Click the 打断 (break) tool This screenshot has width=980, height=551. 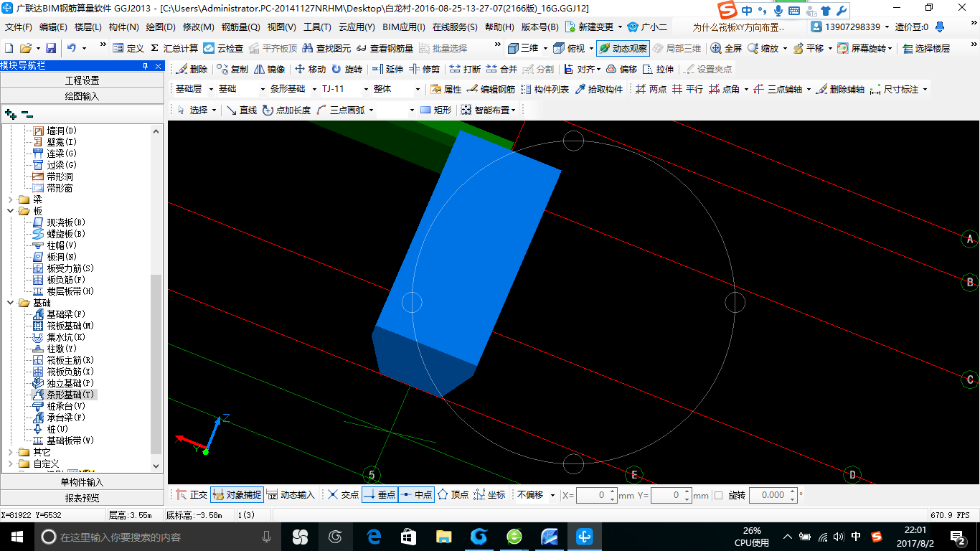click(x=465, y=70)
